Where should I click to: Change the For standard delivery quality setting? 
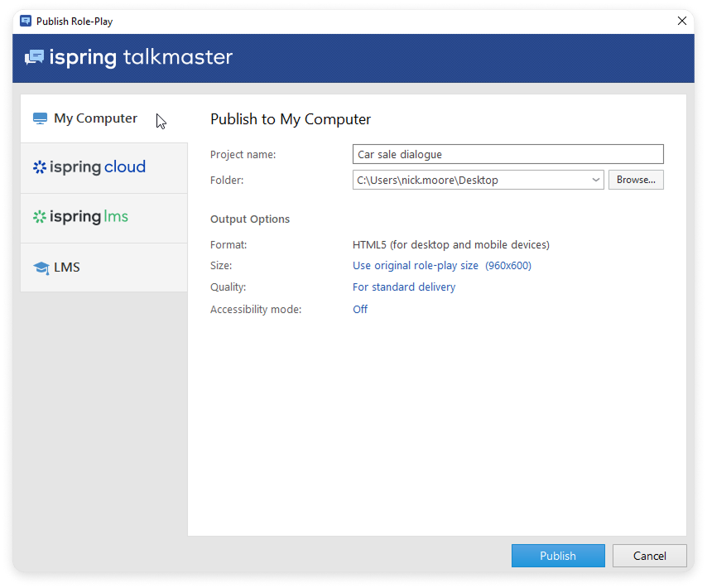(x=404, y=287)
